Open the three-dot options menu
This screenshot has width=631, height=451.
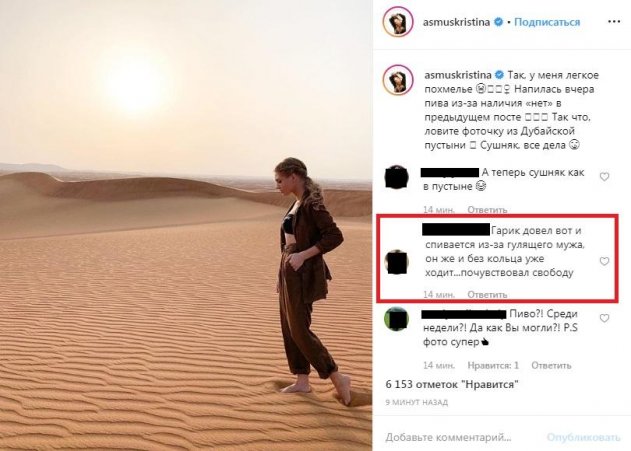[x=614, y=22]
